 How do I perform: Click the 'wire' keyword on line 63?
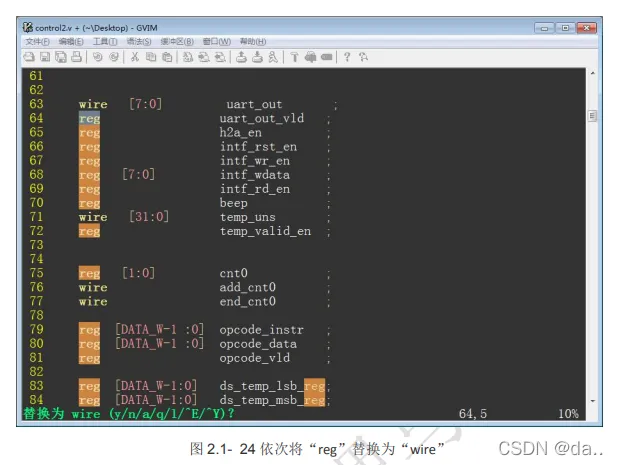pyautogui.click(x=93, y=104)
